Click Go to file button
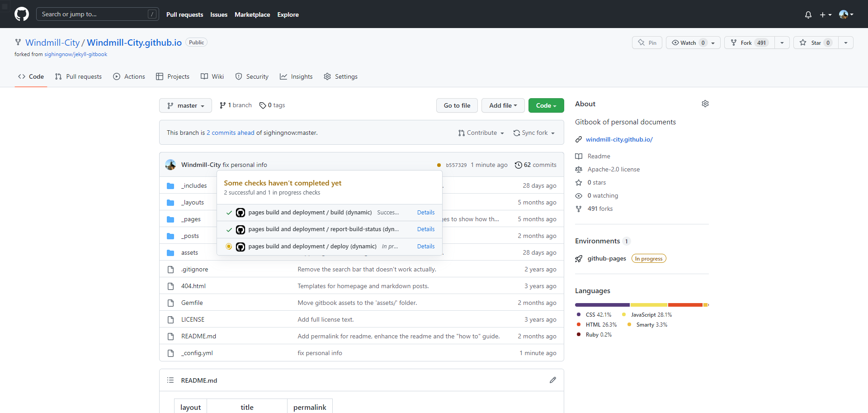This screenshot has width=868, height=413. tap(457, 105)
